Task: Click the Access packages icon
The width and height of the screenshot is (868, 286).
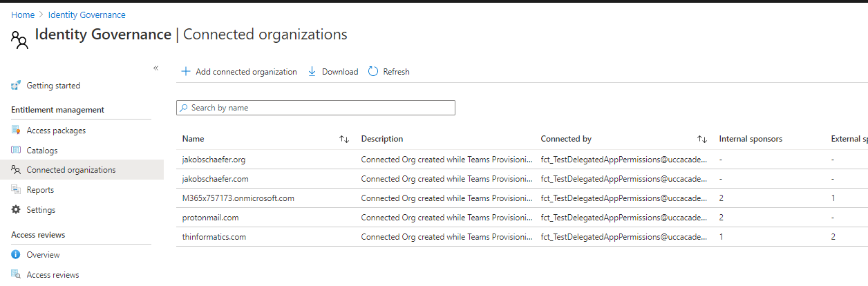Action: 16,131
